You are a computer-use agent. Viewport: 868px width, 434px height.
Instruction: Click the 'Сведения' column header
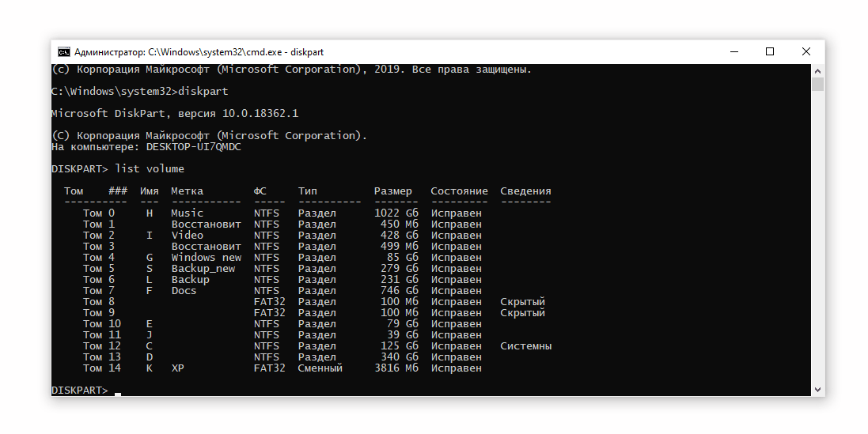pyautogui.click(x=525, y=191)
